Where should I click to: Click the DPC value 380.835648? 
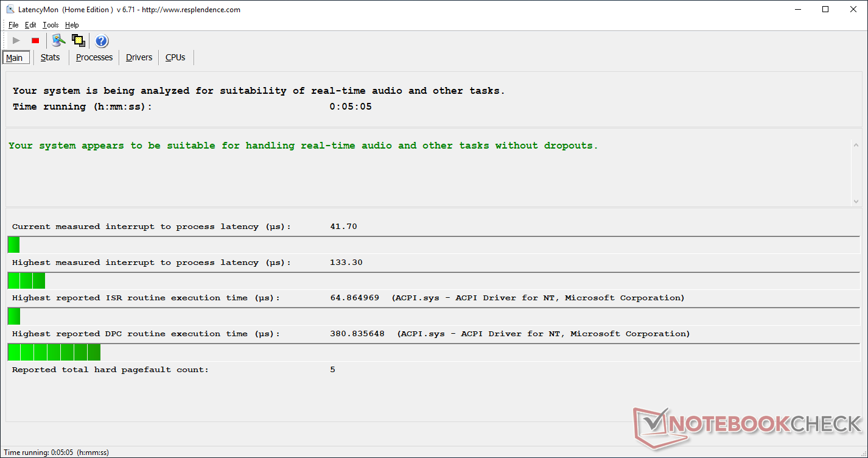[357, 334]
